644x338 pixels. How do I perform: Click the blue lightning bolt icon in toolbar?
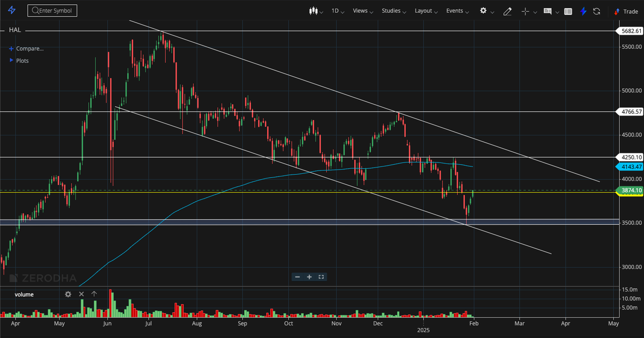pos(583,11)
